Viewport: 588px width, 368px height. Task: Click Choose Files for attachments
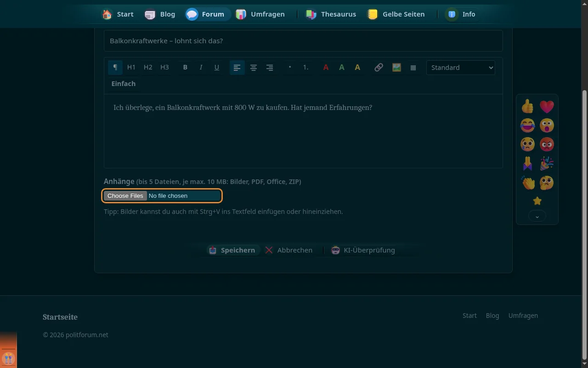(x=125, y=195)
